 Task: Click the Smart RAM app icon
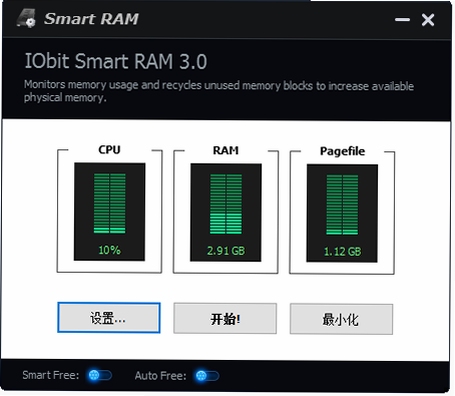pos(26,18)
